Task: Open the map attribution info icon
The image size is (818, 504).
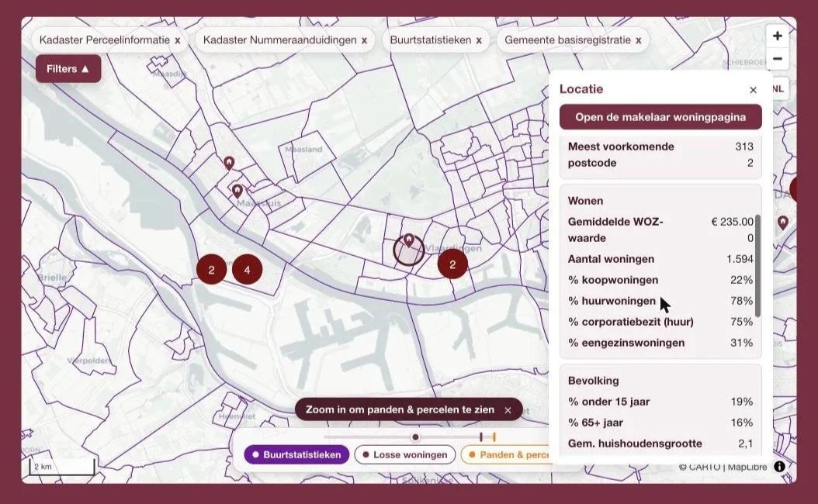Action: [779, 467]
